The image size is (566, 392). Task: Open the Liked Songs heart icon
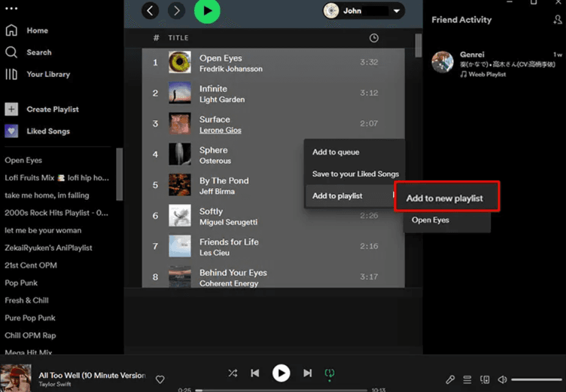11,131
